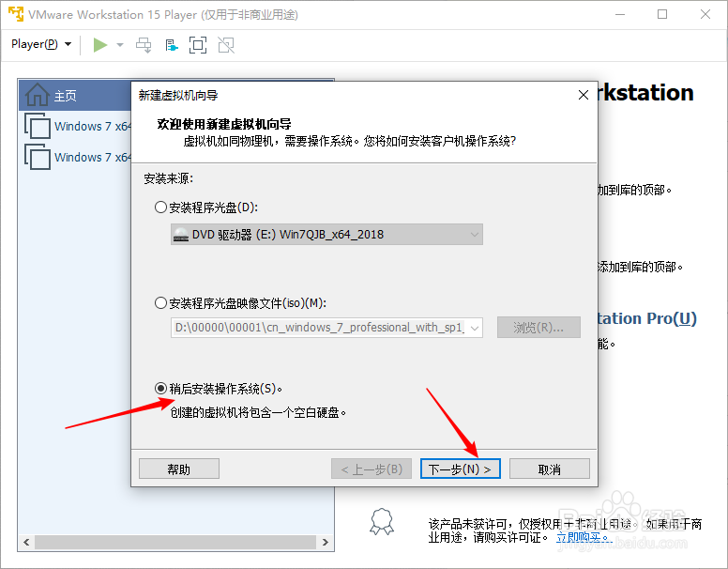Image resolution: width=728 pixels, height=569 pixels.
Task: Minimize the VMware Player window
Action: pos(620,14)
